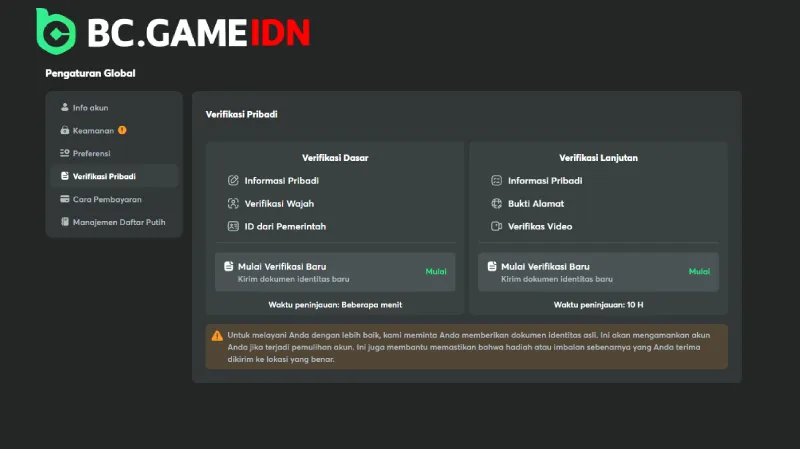Click the Info akun person icon

tap(65, 107)
